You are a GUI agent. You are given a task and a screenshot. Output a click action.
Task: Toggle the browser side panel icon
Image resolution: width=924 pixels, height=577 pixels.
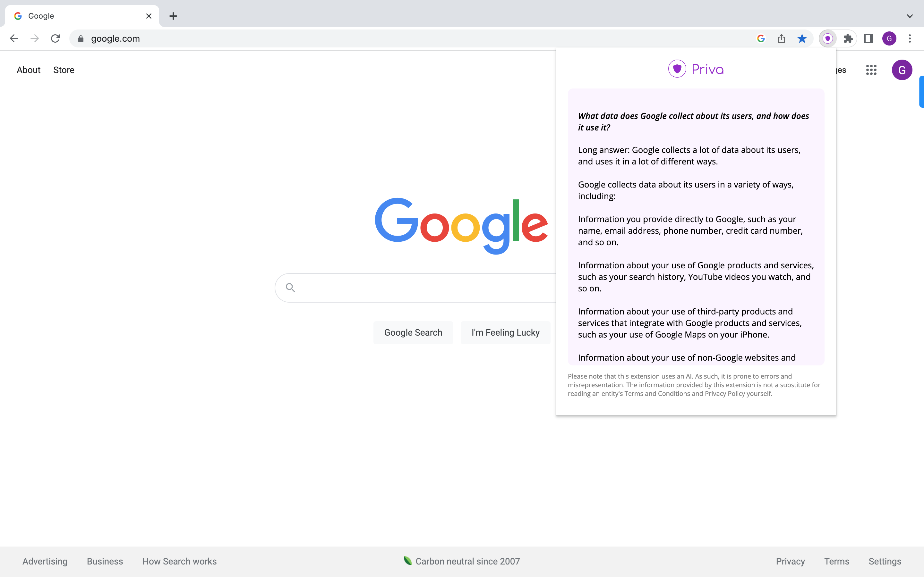click(868, 38)
